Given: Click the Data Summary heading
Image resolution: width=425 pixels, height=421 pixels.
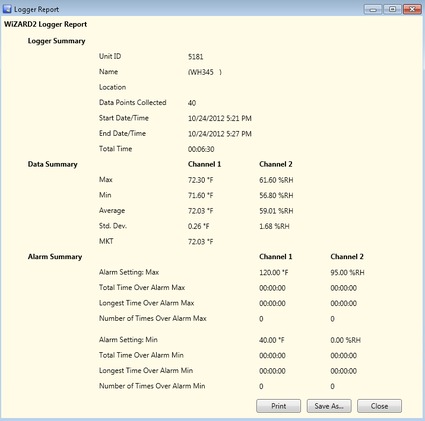Looking at the screenshot, I should click(x=52, y=164).
